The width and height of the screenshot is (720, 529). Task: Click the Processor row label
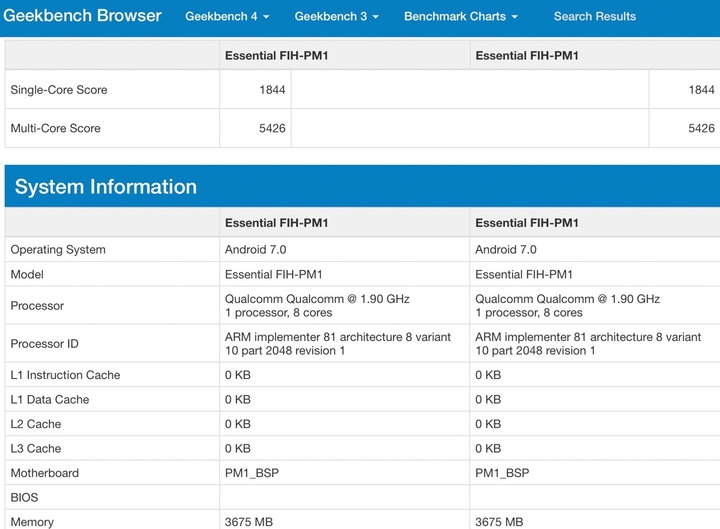37,305
